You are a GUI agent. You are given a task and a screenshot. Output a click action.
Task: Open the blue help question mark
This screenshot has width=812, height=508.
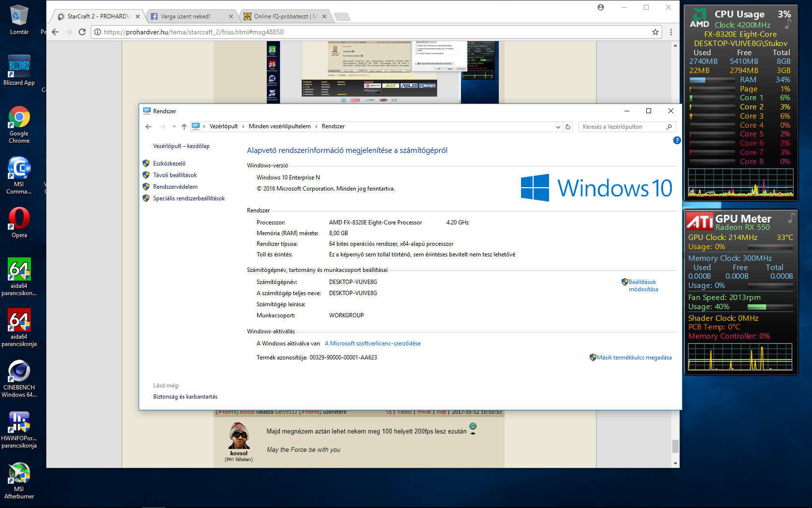coord(677,140)
